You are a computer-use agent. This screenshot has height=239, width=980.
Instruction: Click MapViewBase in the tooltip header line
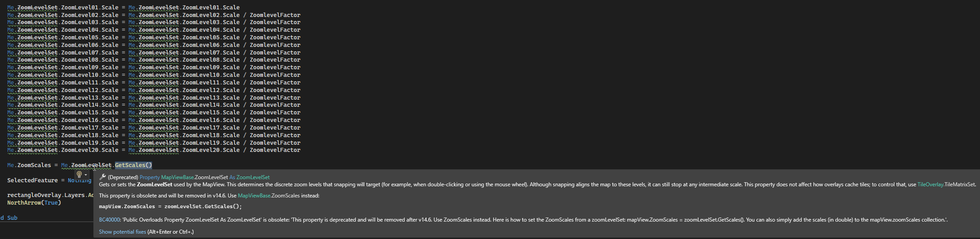pyautogui.click(x=177, y=177)
